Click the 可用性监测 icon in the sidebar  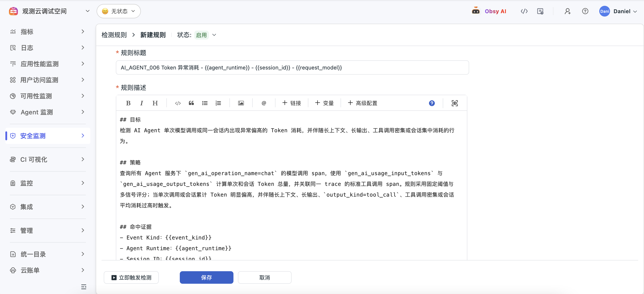pyautogui.click(x=13, y=96)
